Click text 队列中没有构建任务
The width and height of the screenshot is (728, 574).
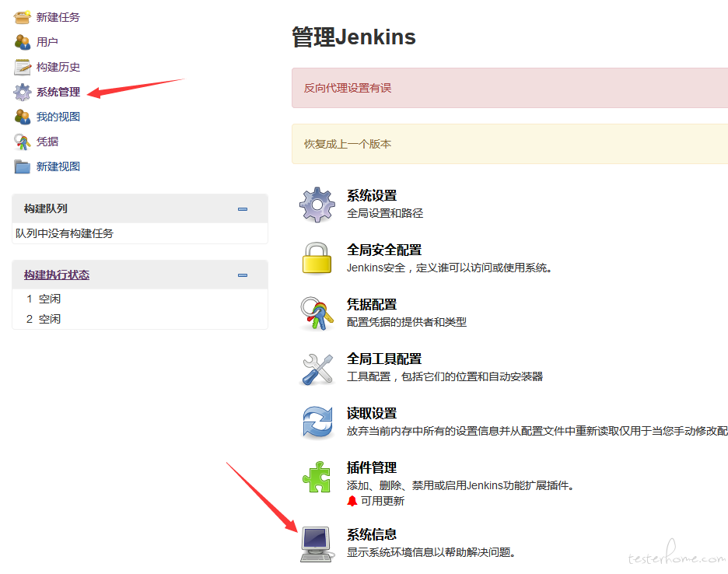tap(65, 233)
